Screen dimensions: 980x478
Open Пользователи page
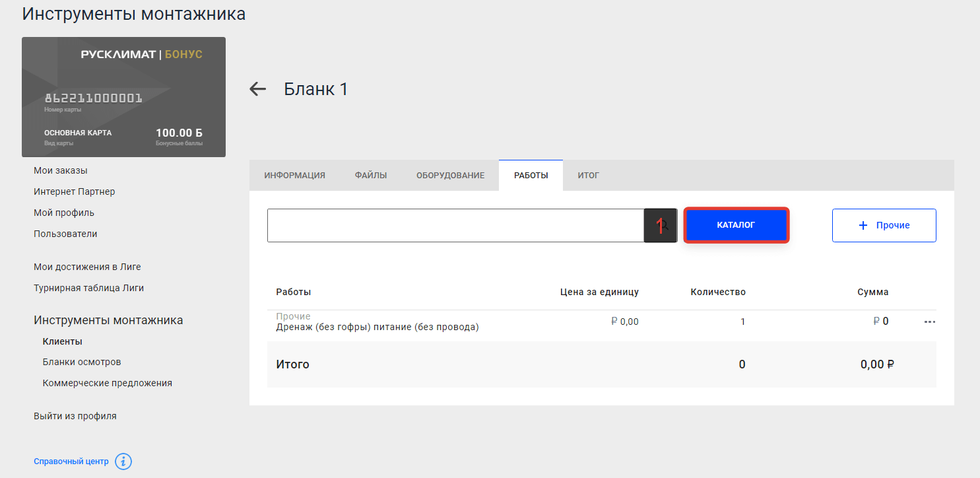[65, 234]
